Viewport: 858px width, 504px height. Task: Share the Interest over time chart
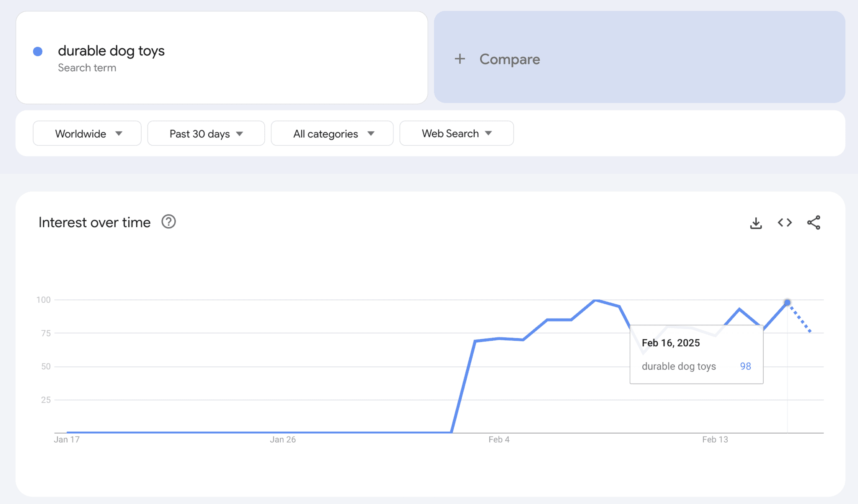point(814,223)
